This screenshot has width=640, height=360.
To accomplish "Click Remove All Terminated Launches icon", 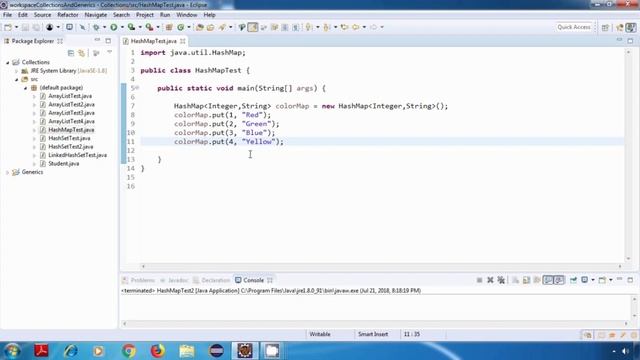I will [x=501, y=280].
